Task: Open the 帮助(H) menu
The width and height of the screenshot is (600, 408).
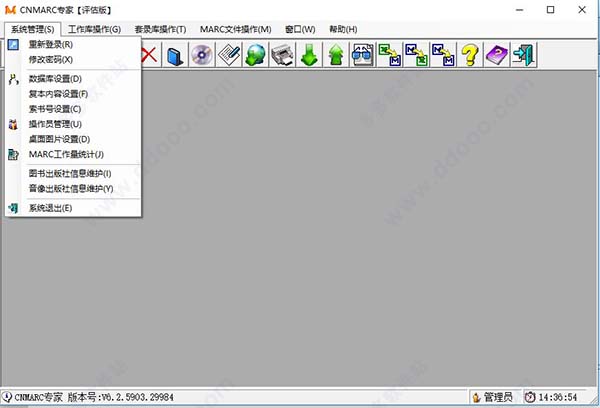Action: [343, 29]
